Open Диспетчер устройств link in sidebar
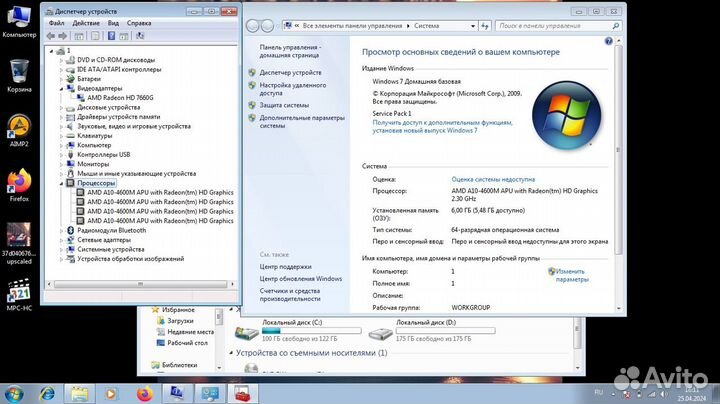The height and width of the screenshot is (404, 720). pyautogui.click(x=290, y=73)
